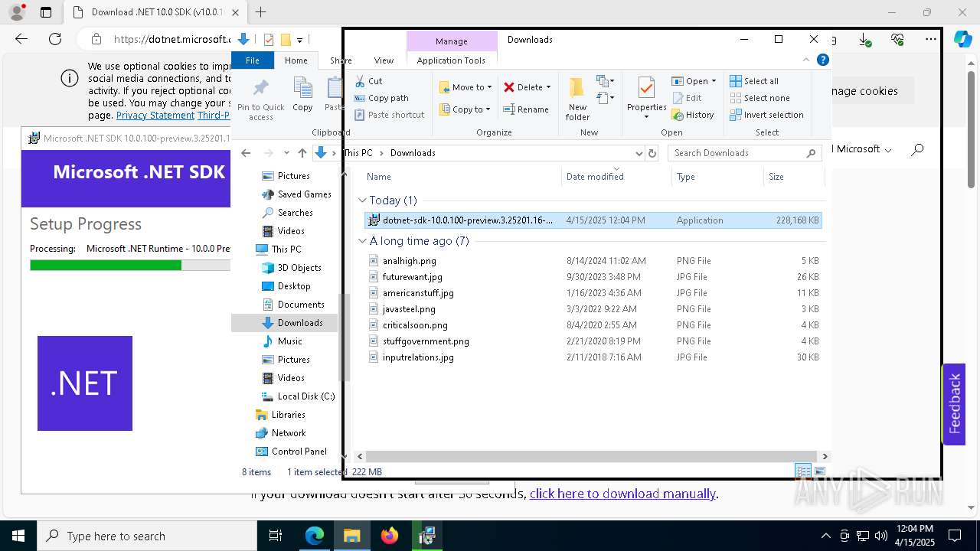The height and width of the screenshot is (551, 980).
Task: Open recent locations dropdown arrow
Action: pyautogui.click(x=285, y=153)
